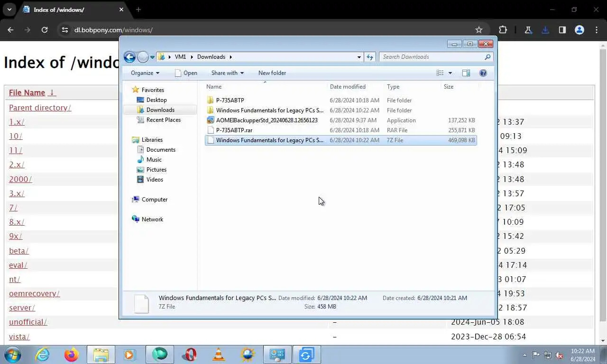Expand the arrow between VM1 and Downloads
The height and width of the screenshot is (364, 607).
(x=193, y=57)
